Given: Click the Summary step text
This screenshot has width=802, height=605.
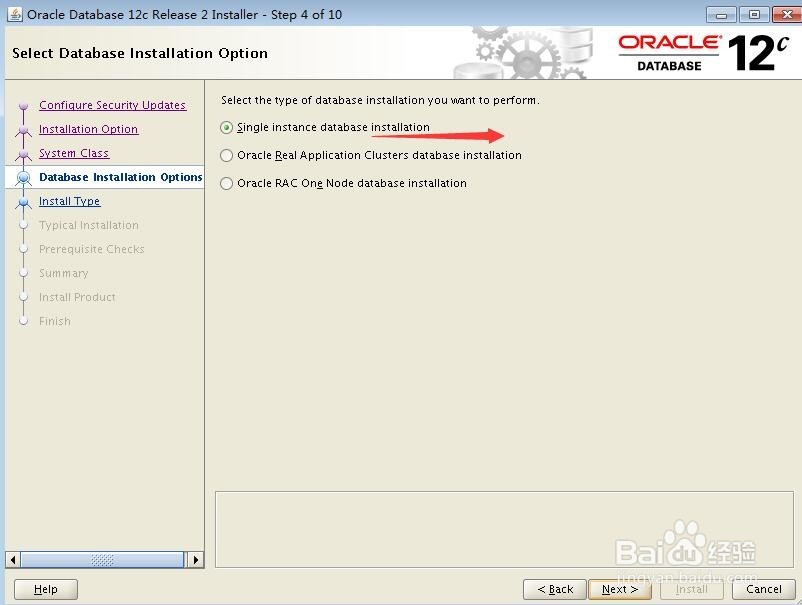Looking at the screenshot, I should pos(63,273).
